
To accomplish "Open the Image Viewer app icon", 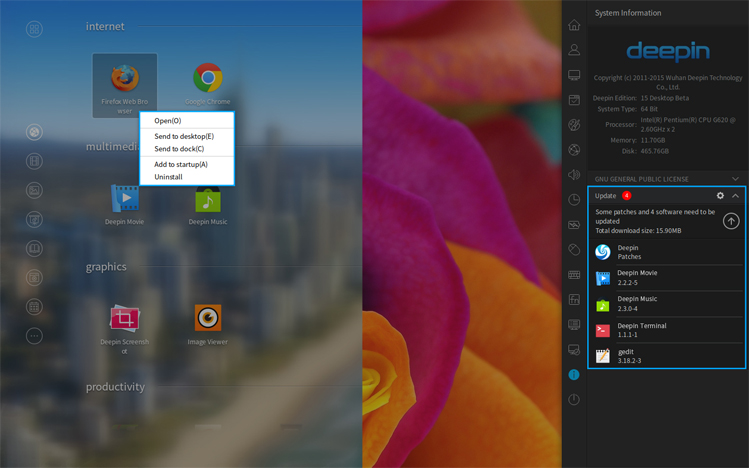I will (x=208, y=319).
